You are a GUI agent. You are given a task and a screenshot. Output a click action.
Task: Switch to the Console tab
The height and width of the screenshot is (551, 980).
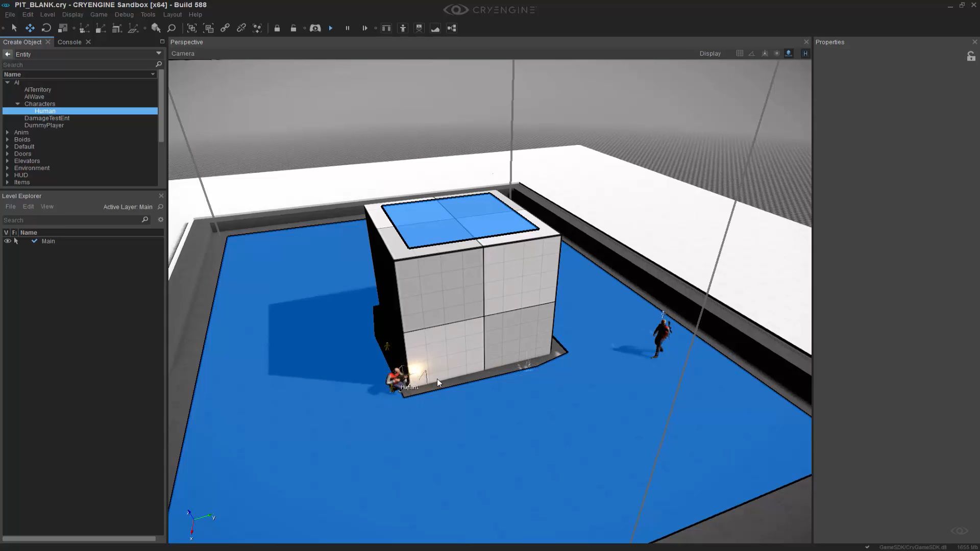click(69, 42)
